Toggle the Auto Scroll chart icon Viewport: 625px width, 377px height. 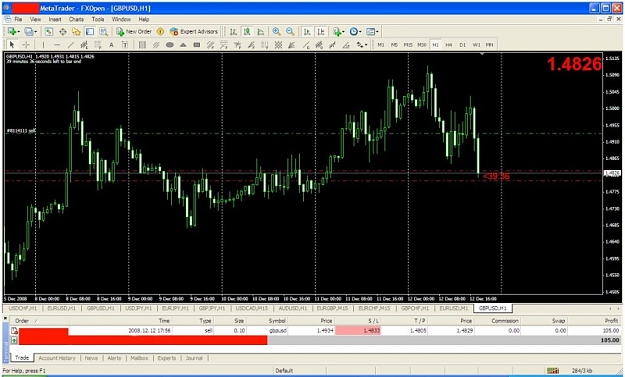point(307,31)
